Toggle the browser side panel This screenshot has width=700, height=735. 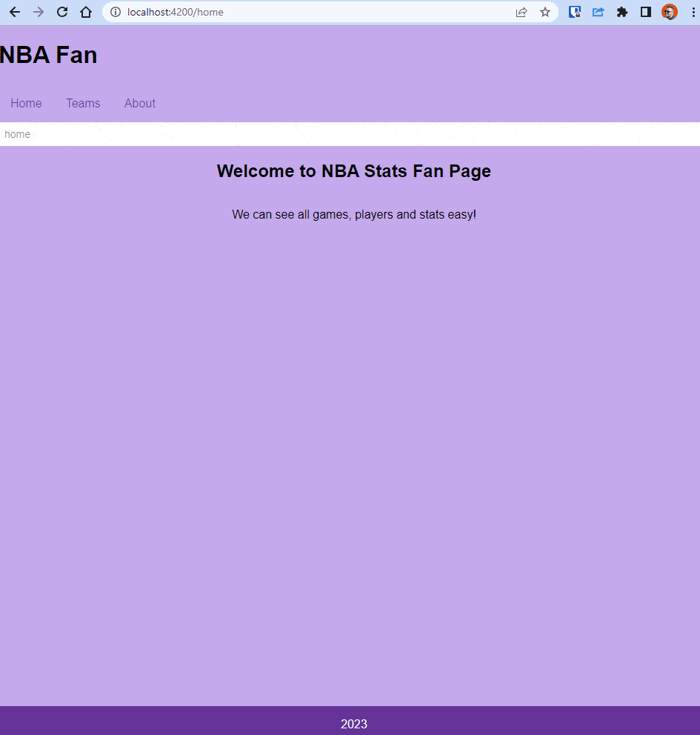[x=646, y=12]
